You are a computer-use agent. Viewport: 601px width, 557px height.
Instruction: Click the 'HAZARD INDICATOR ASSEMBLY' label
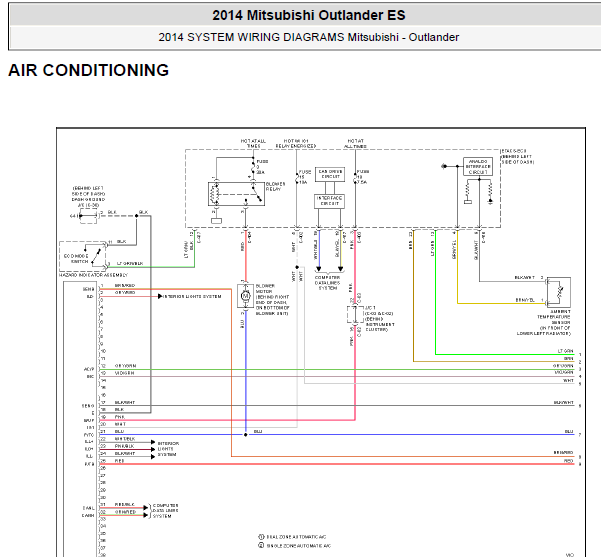point(93,275)
